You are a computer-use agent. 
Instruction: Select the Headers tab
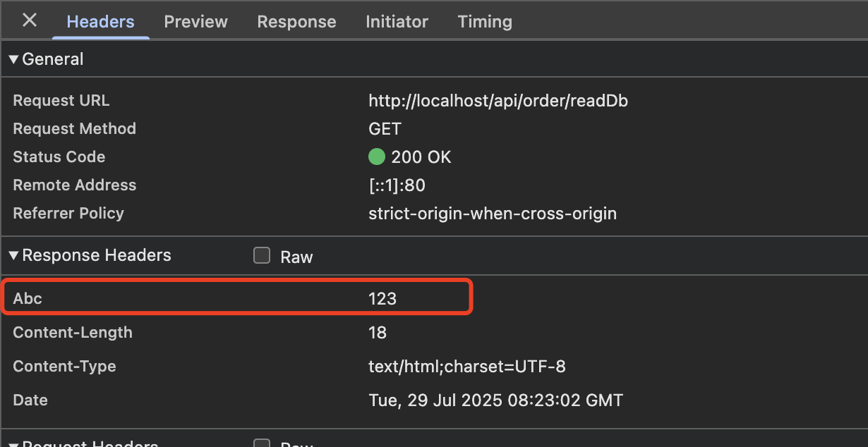pyautogui.click(x=100, y=22)
